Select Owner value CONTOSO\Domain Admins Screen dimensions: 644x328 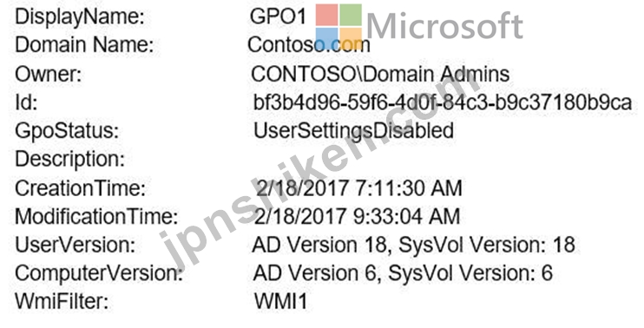point(380,75)
